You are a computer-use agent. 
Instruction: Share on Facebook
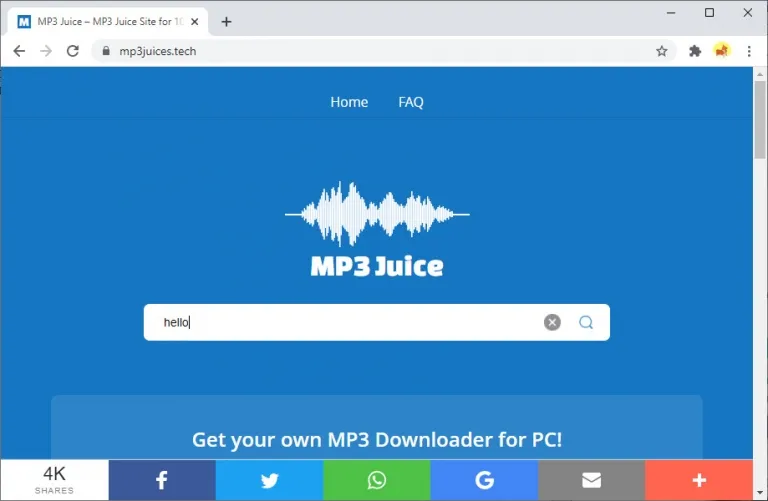coord(162,480)
